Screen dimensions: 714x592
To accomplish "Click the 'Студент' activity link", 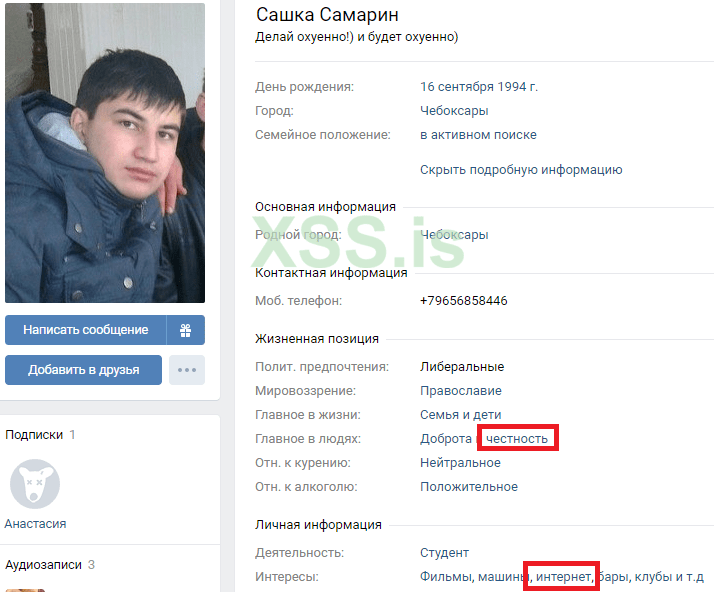I will coord(444,553).
